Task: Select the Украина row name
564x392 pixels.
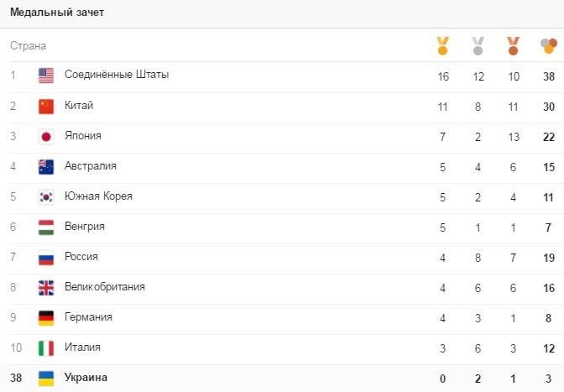Action: [86, 378]
